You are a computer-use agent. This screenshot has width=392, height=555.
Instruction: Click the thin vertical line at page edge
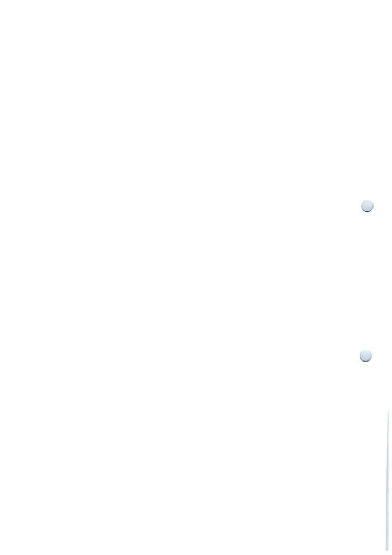pyautogui.click(x=388, y=480)
